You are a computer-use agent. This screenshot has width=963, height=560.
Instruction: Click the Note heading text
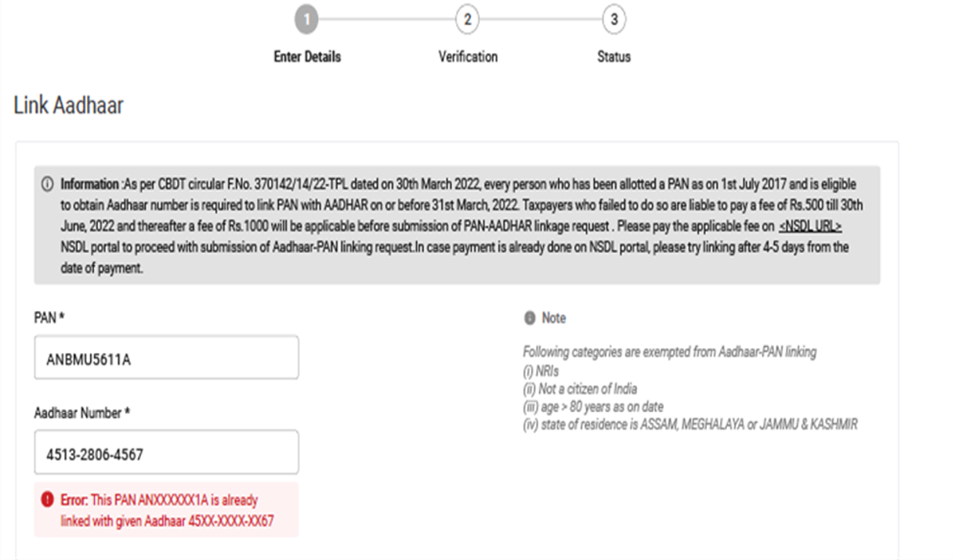tap(553, 318)
